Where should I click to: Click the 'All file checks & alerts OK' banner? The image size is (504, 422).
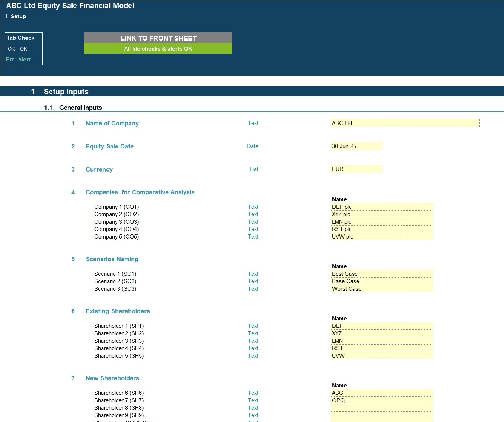tap(158, 48)
